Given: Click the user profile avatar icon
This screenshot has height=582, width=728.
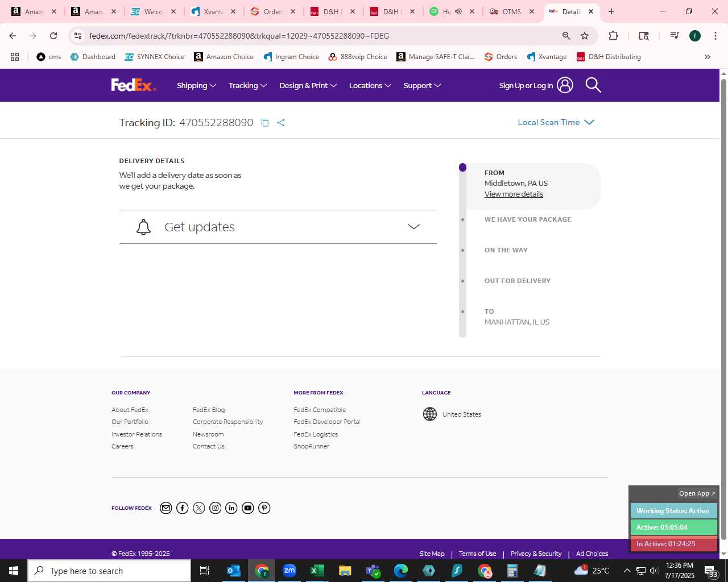Looking at the screenshot, I should coord(565,85).
